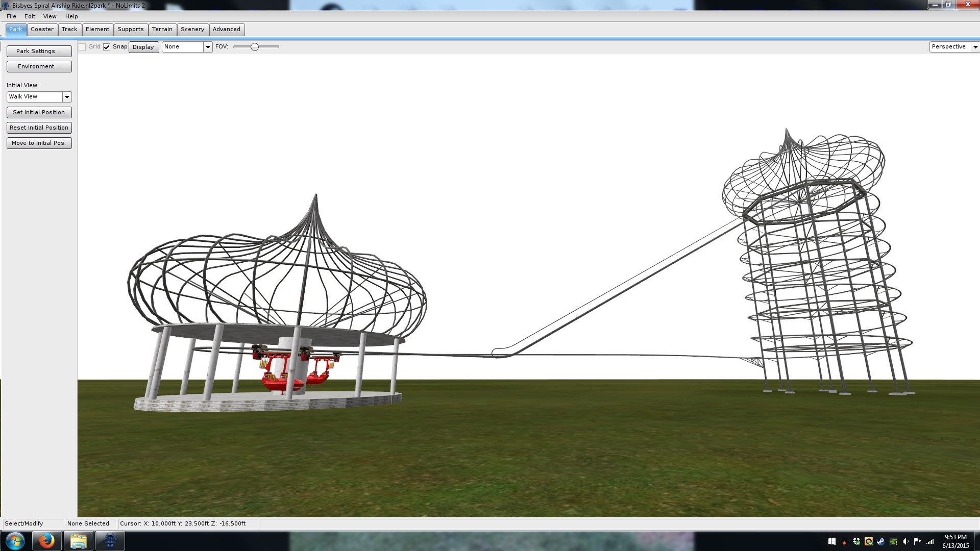The width and height of the screenshot is (980, 551).
Task: Click the Park Settings button
Action: (39, 51)
